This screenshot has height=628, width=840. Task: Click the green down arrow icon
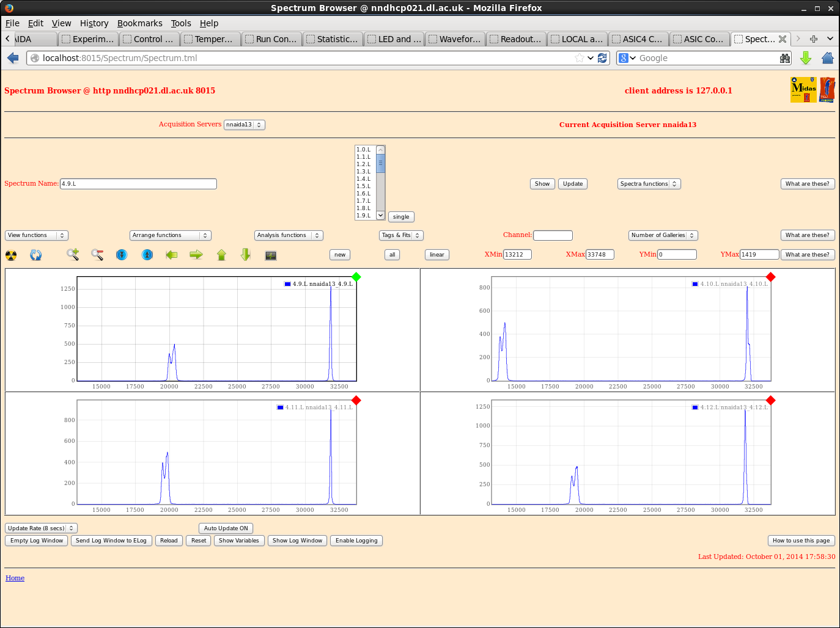tap(246, 255)
